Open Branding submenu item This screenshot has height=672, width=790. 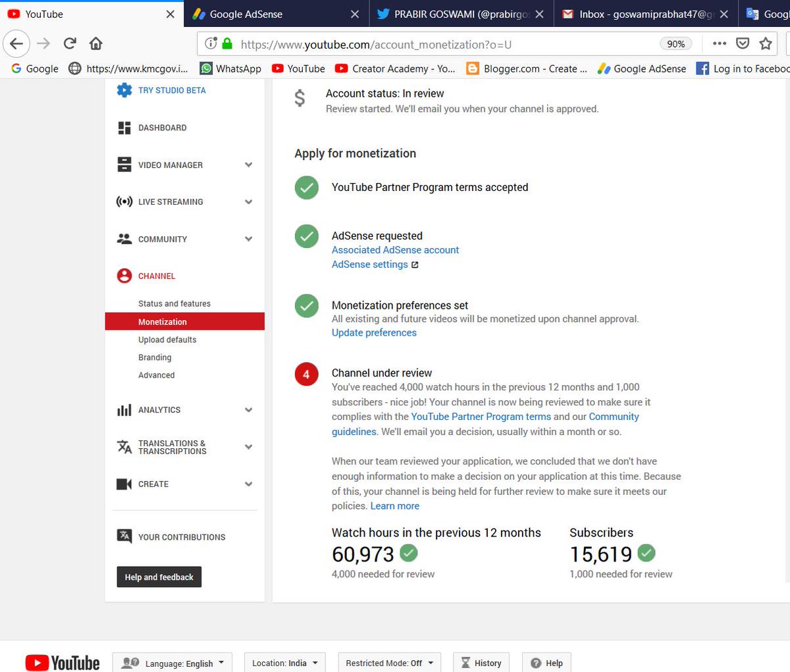coord(155,357)
